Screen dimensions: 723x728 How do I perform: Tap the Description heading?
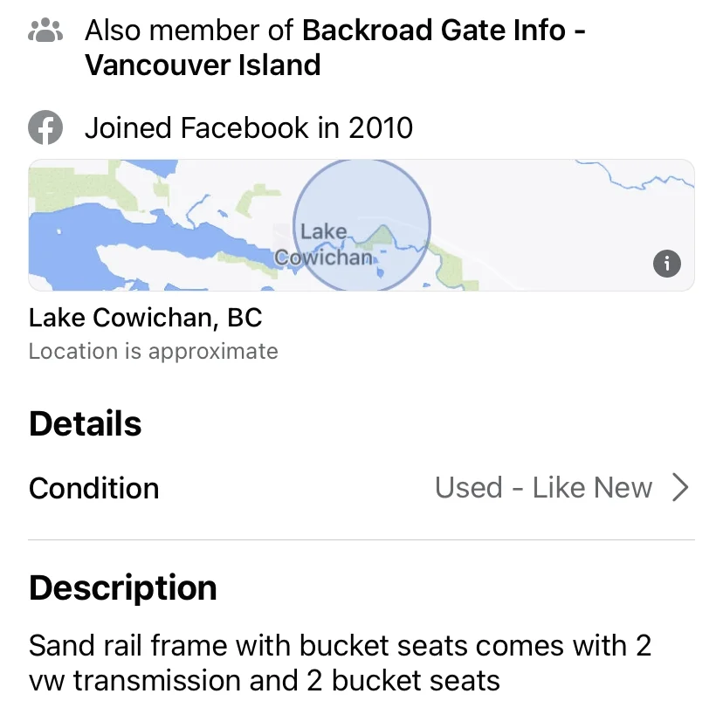[x=122, y=587]
